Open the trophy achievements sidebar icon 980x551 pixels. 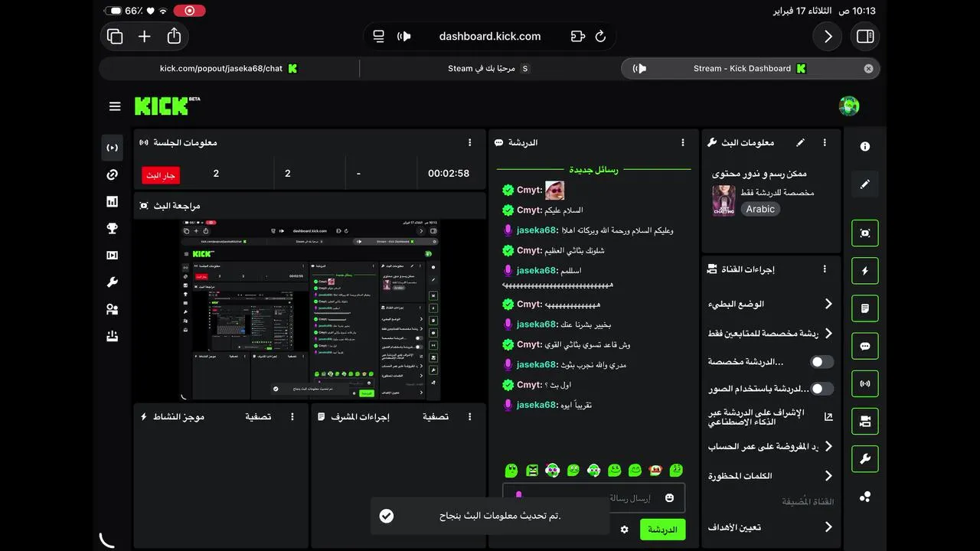coord(112,228)
